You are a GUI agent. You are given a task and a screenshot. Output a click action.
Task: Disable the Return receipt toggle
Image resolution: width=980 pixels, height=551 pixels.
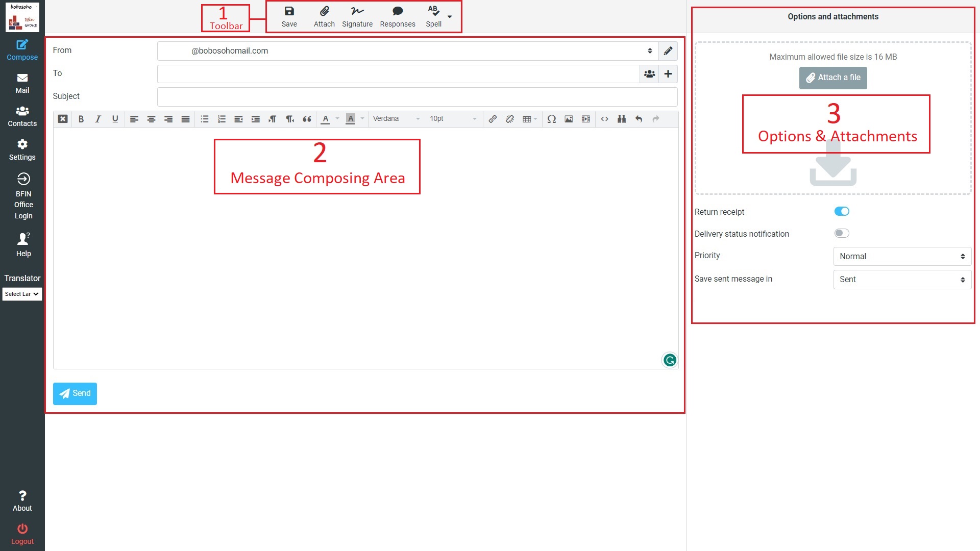tap(841, 211)
